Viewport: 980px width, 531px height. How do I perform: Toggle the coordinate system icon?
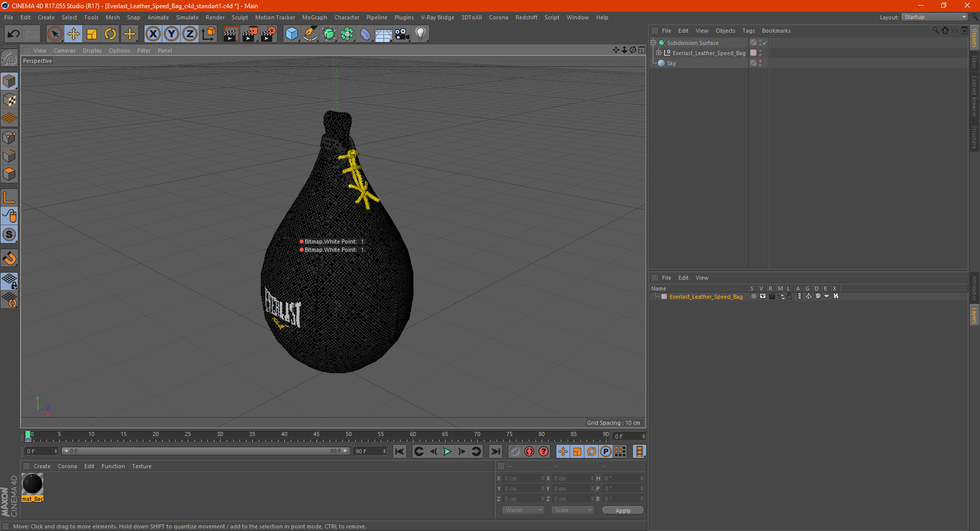pos(208,34)
